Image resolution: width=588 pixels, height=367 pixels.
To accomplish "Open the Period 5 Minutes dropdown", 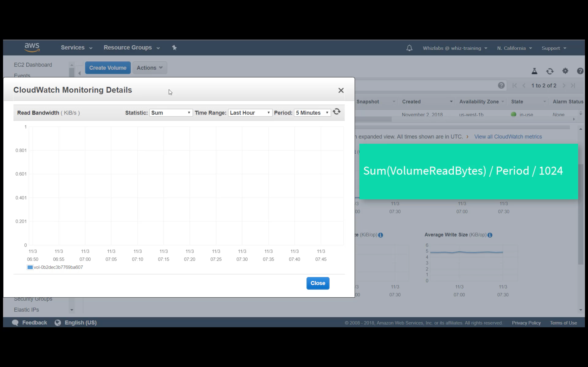I will [312, 113].
